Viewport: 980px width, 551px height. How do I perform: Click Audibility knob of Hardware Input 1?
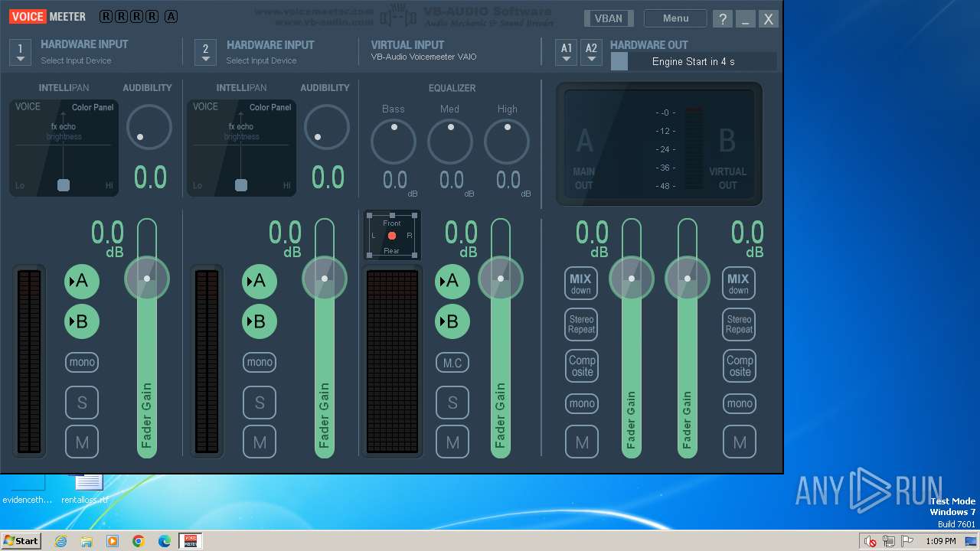tap(149, 127)
